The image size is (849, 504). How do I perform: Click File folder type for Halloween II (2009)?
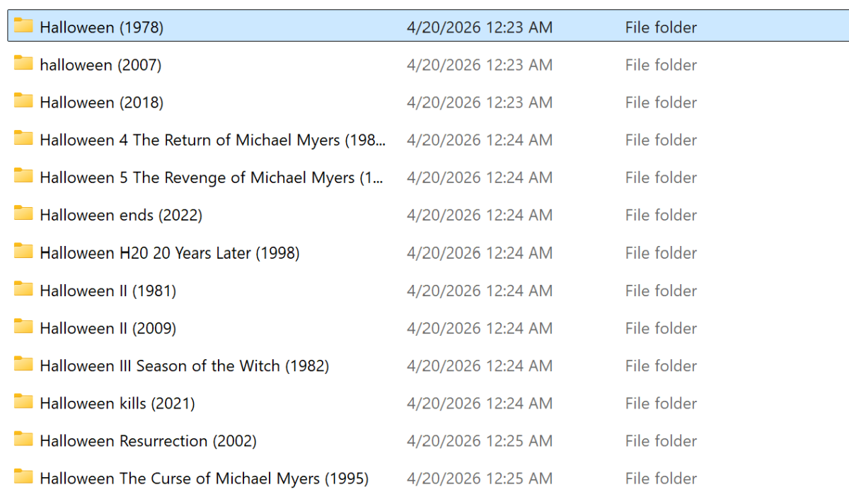[661, 328]
